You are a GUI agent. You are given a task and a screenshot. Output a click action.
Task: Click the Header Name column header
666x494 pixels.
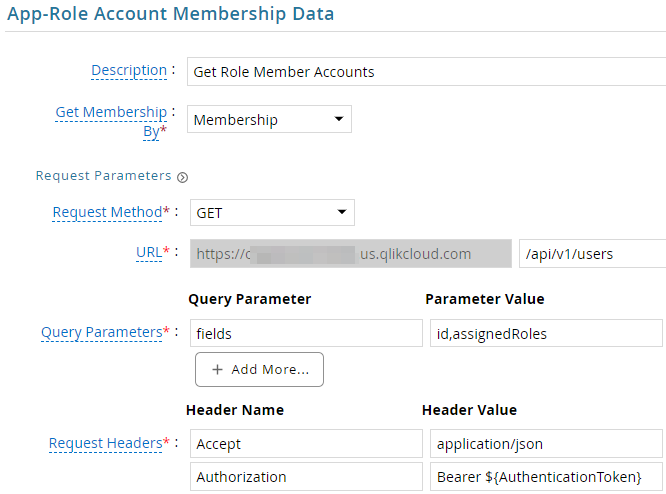tap(235, 410)
